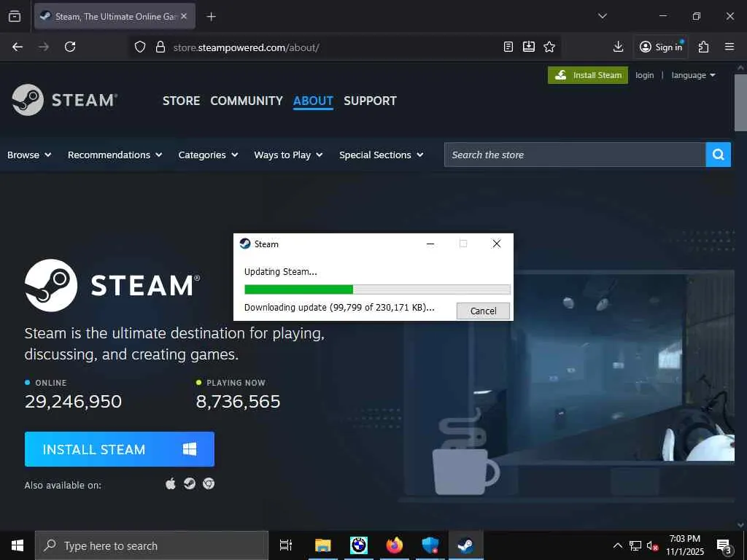Click the 8,736,565 playing now count

click(239, 402)
